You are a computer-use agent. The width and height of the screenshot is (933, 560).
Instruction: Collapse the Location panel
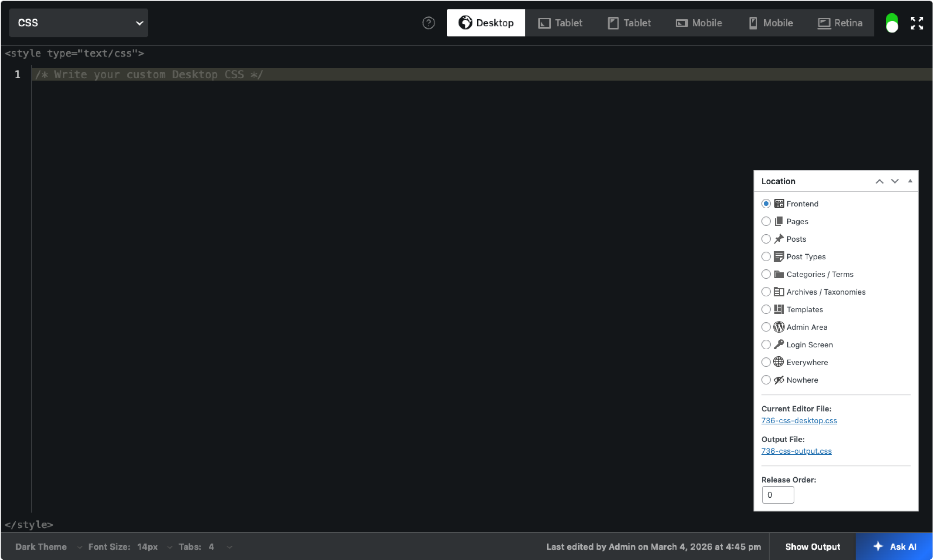point(910,181)
